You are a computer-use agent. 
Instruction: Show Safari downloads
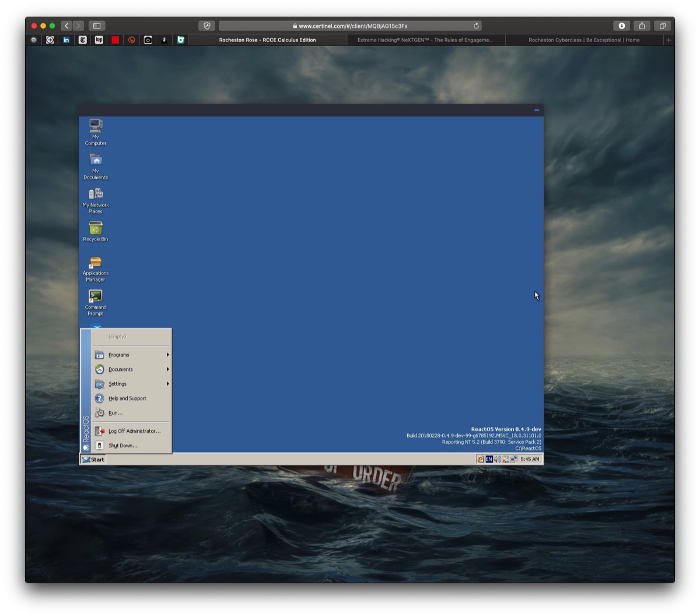(622, 26)
